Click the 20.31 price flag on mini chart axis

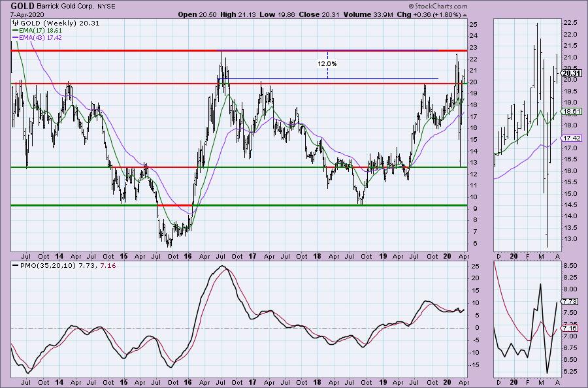click(572, 73)
